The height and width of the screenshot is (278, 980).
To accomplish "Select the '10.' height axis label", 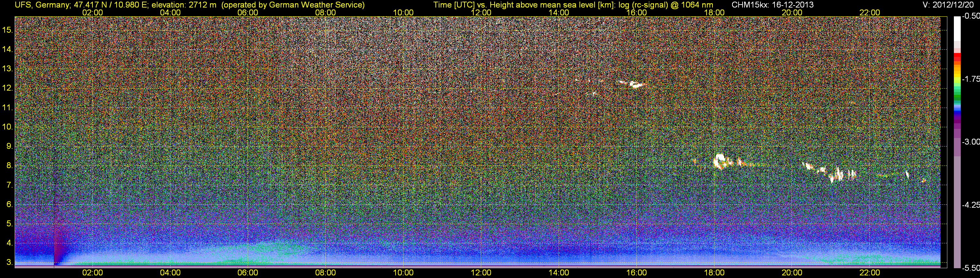I will tap(8, 127).
